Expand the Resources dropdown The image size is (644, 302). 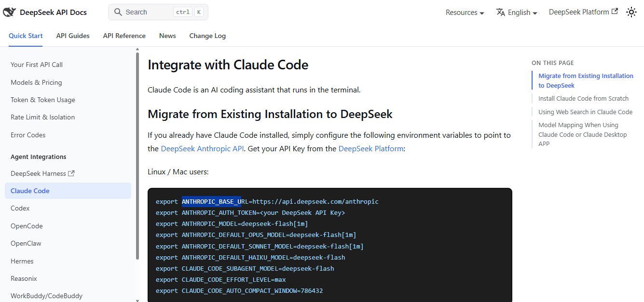click(x=465, y=13)
